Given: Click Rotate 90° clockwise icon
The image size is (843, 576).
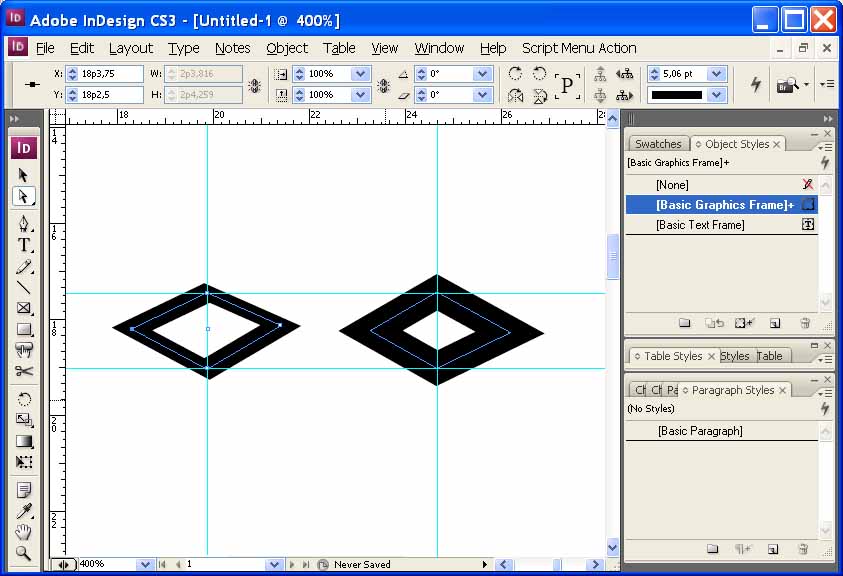Looking at the screenshot, I should click(x=515, y=73).
